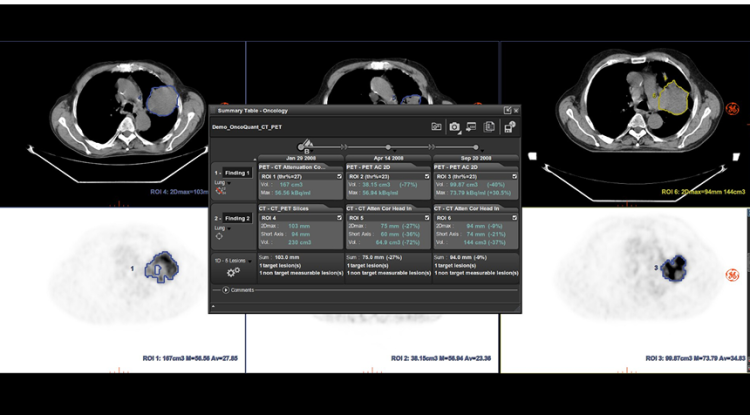
Task: Open dropdown arrow at Sep 20 2008 timeline point
Action: 482,151
